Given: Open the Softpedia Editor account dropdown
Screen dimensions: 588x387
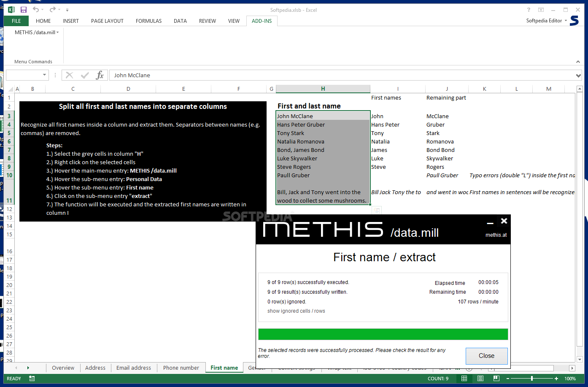Looking at the screenshot, I should point(547,21).
